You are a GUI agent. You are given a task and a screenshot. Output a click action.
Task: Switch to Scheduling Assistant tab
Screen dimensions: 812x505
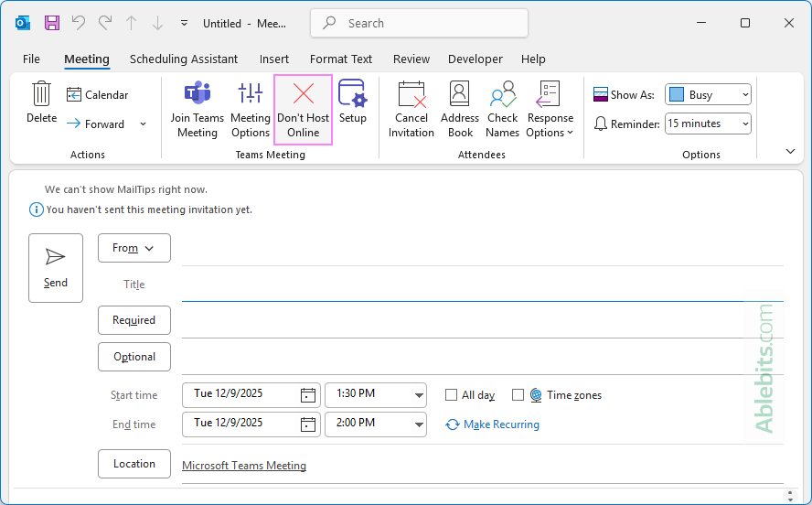point(184,59)
